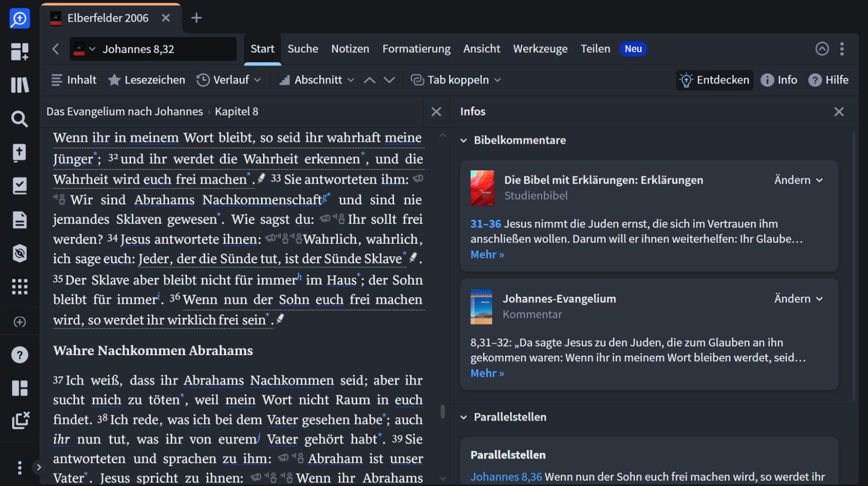
Task: Close the Bible text pane
Action: pos(436,111)
